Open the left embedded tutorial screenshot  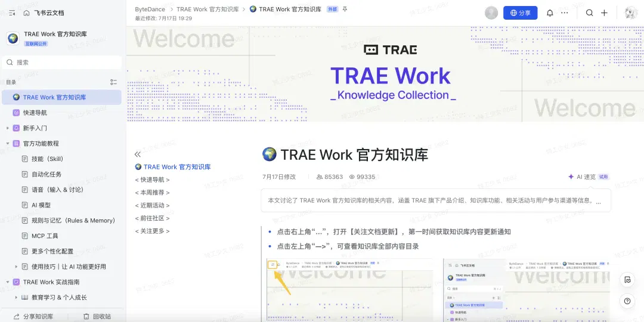pos(349,290)
